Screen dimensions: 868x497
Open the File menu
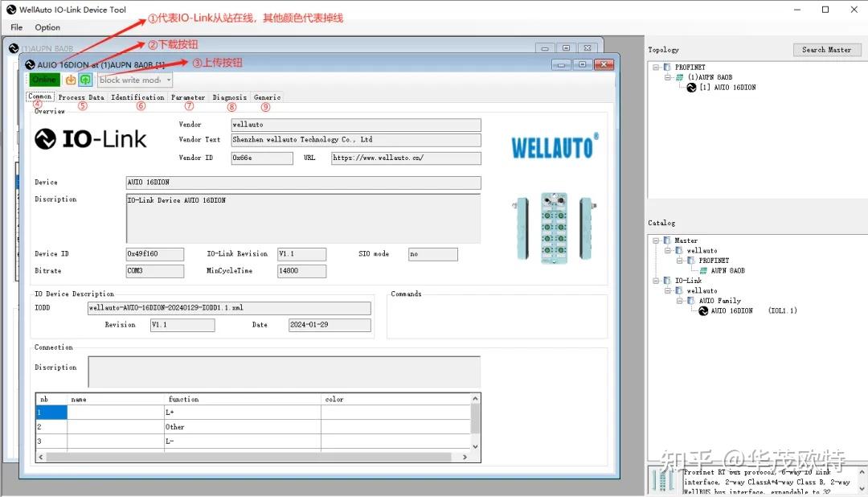point(15,27)
